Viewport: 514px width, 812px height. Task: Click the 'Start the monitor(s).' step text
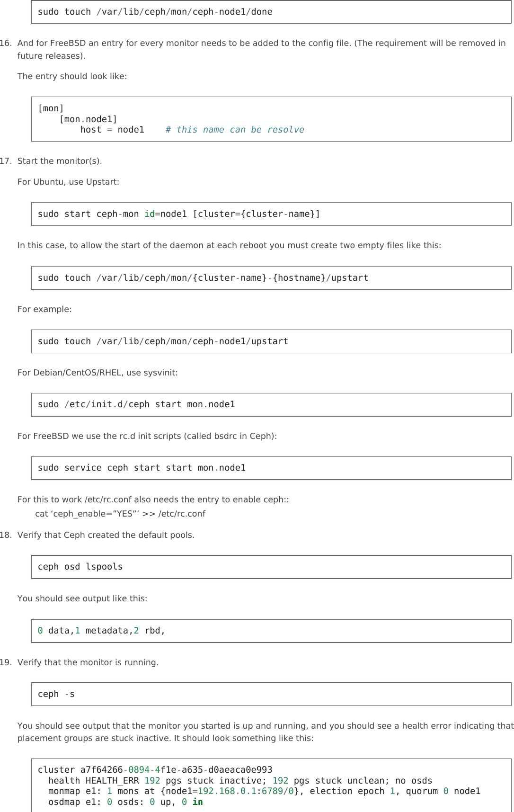tap(60, 161)
